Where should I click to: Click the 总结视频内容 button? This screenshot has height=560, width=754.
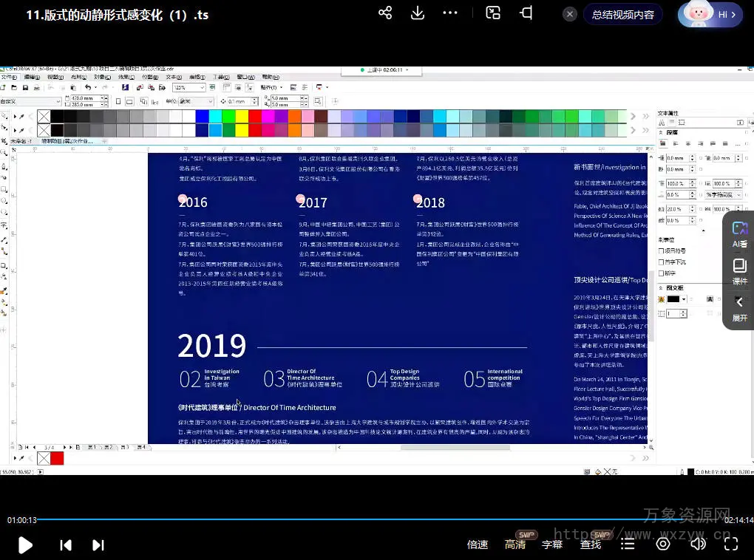click(622, 15)
